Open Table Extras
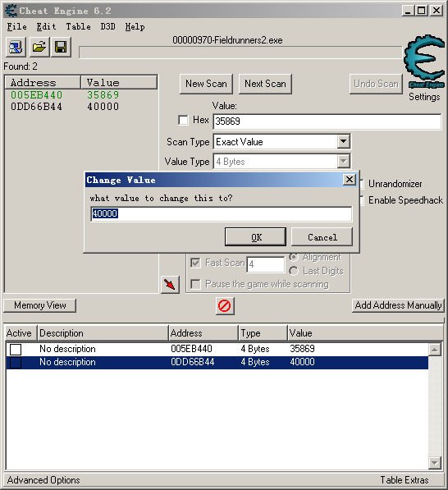The height and width of the screenshot is (490, 448). click(x=405, y=480)
